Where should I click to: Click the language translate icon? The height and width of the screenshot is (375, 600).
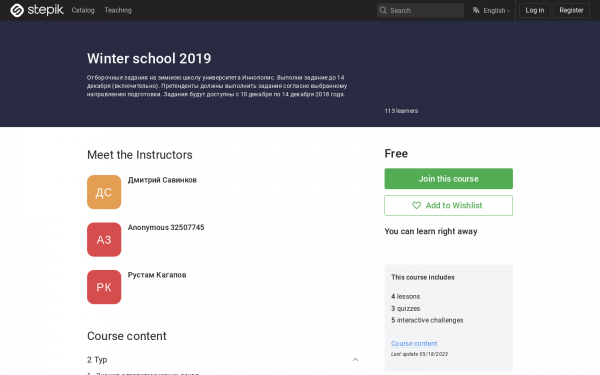coord(476,10)
